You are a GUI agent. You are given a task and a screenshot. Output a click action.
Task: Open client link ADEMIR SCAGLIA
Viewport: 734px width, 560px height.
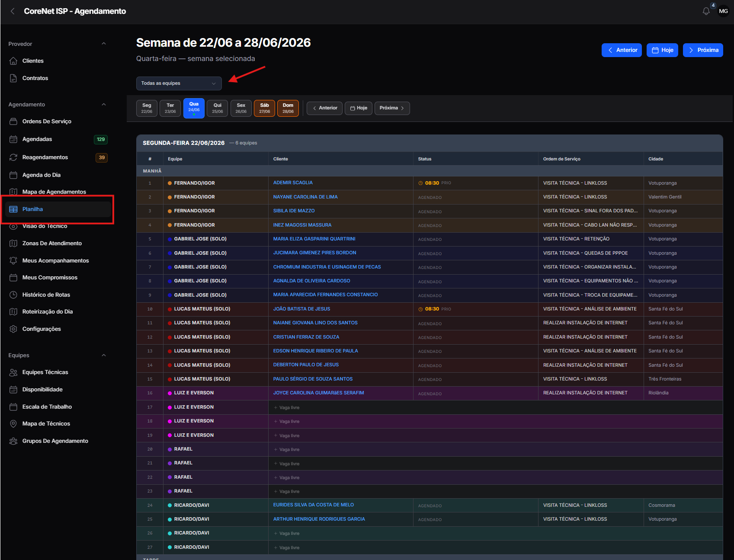tap(293, 183)
